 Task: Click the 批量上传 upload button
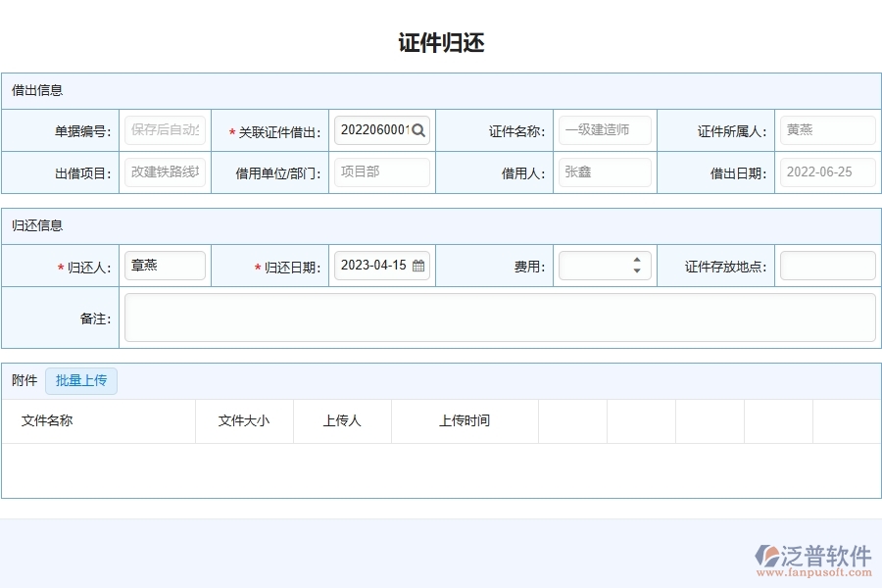[x=81, y=381]
